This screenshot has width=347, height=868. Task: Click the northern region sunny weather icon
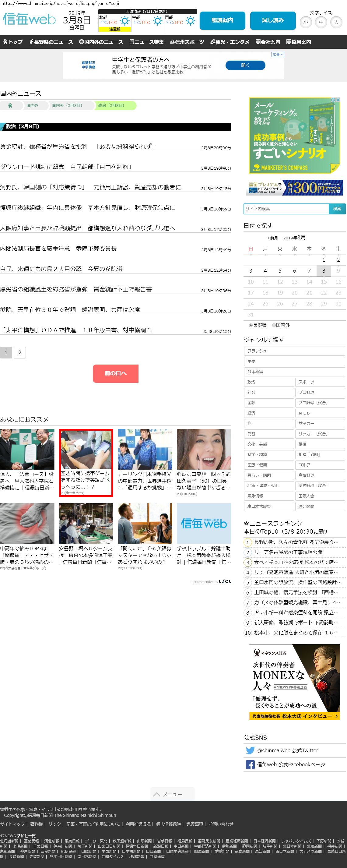pos(125,21)
